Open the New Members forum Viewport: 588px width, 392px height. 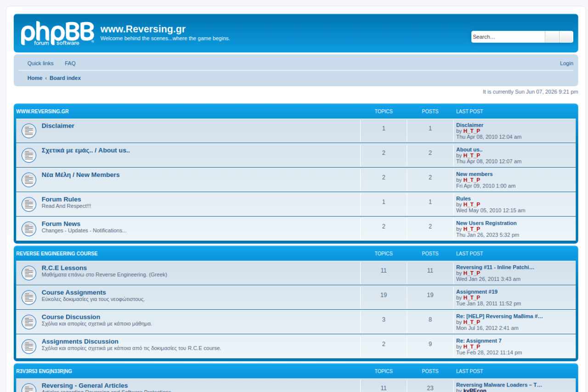[81, 175]
